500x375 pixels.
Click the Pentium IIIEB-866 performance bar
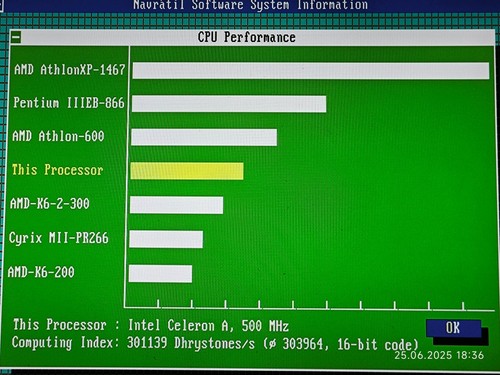[x=229, y=104]
